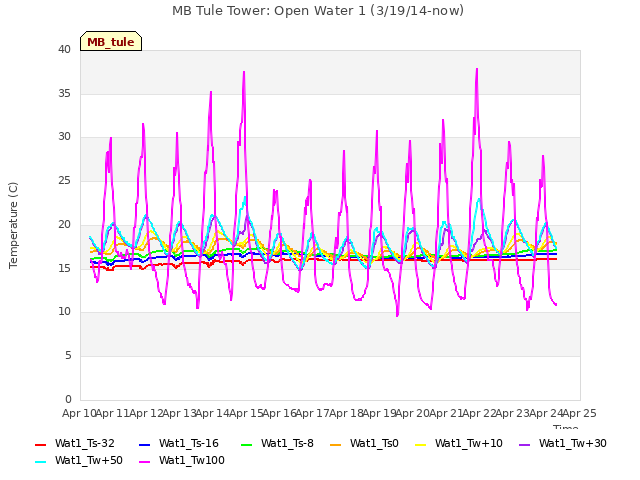The image size is (640, 480).
Task: Click the magenta peak on Apr 15
Action: click(244, 72)
